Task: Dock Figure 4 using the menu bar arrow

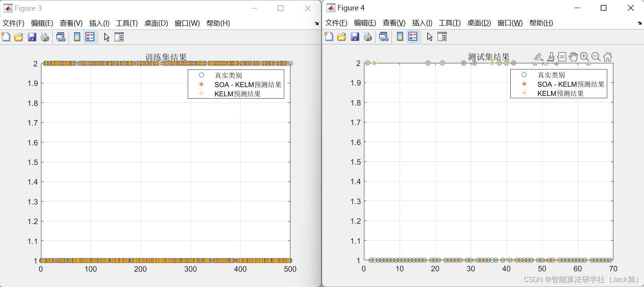Action: [x=639, y=23]
